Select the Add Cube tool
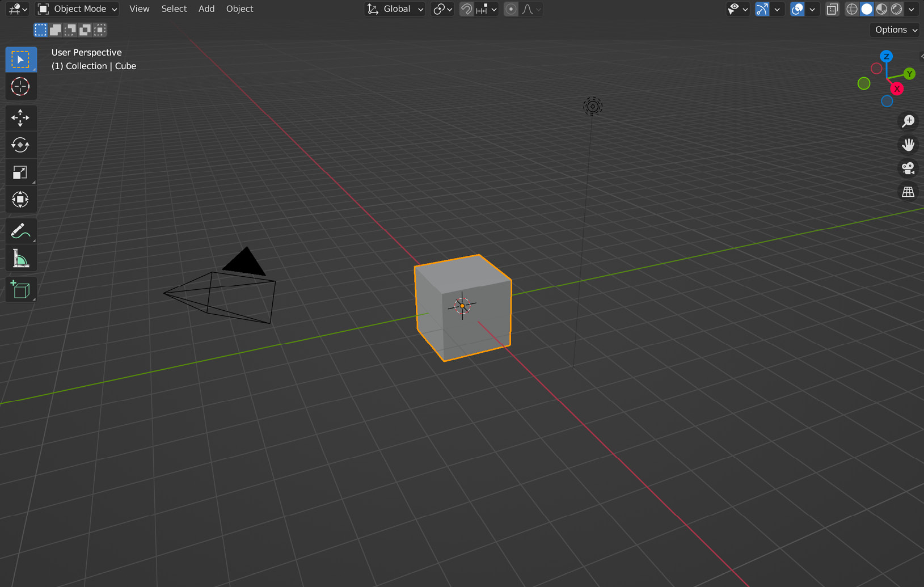This screenshot has width=924, height=587. point(21,289)
